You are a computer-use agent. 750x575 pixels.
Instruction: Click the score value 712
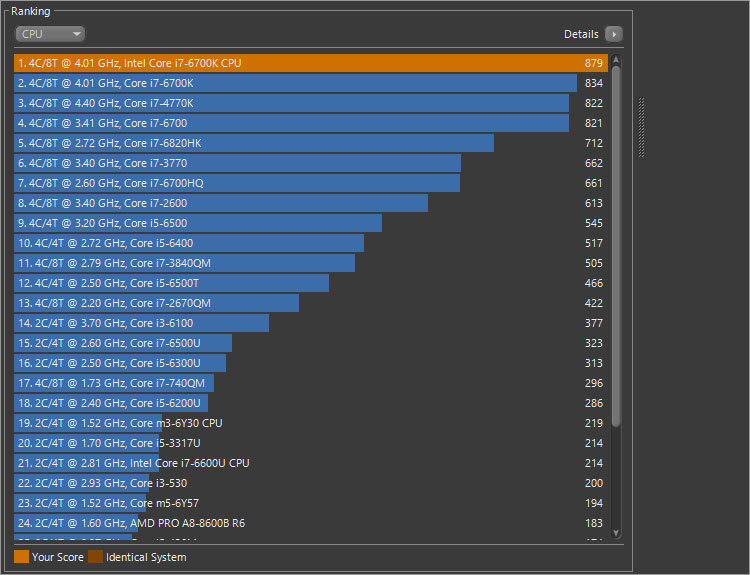click(594, 143)
